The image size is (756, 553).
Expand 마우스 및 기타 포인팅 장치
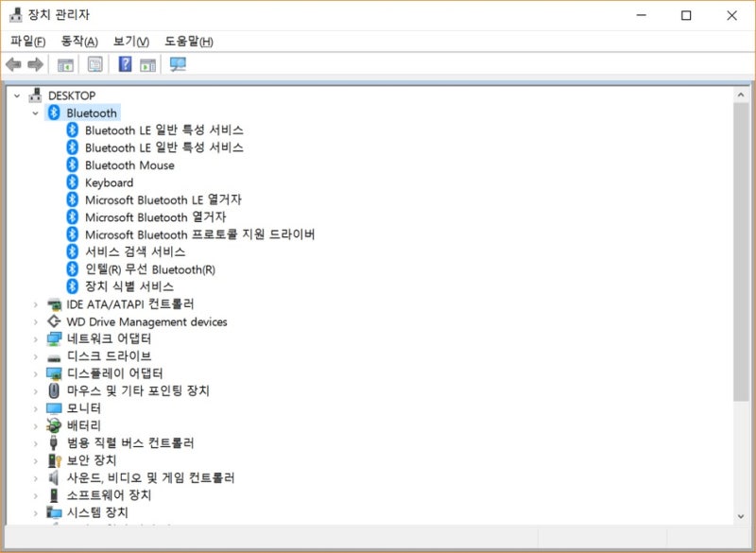(x=35, y=391)
